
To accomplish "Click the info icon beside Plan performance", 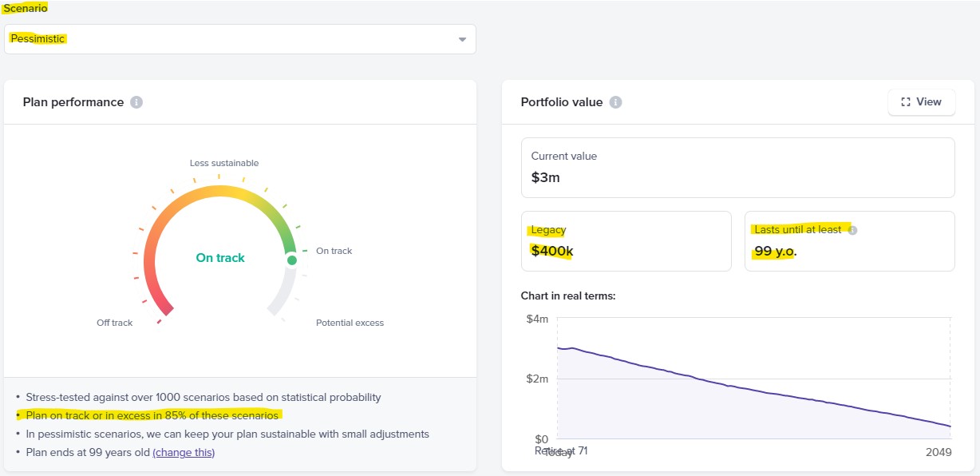I will click(136, 102).
